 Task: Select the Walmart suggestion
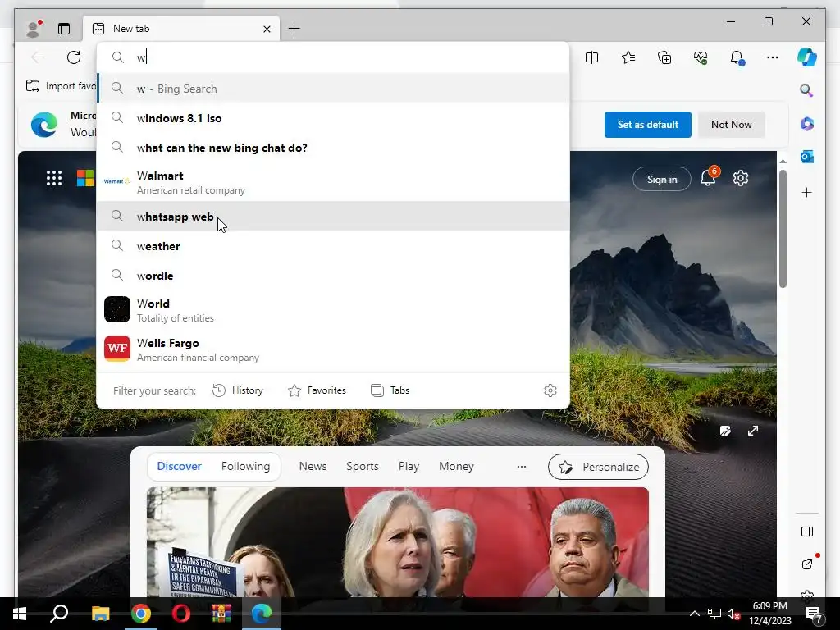[333, 182]
